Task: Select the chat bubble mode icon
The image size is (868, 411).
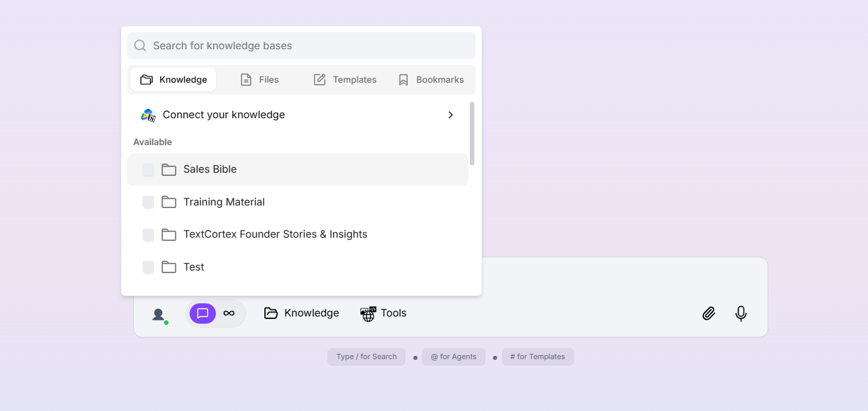Action: point(202,313)
